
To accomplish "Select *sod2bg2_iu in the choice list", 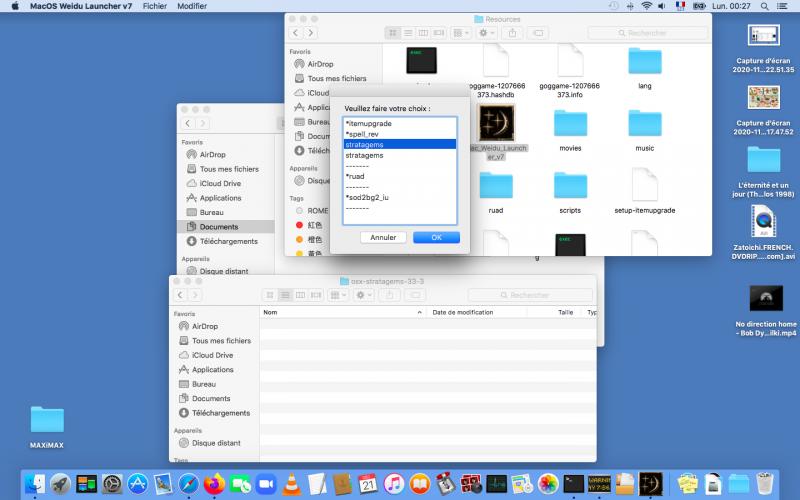I will click(x=400, y=197).
